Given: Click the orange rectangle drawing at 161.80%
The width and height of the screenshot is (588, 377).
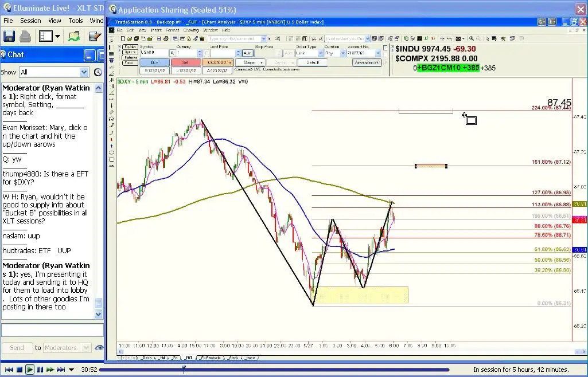Looking at the screenshot, I should tap(431, 166).
